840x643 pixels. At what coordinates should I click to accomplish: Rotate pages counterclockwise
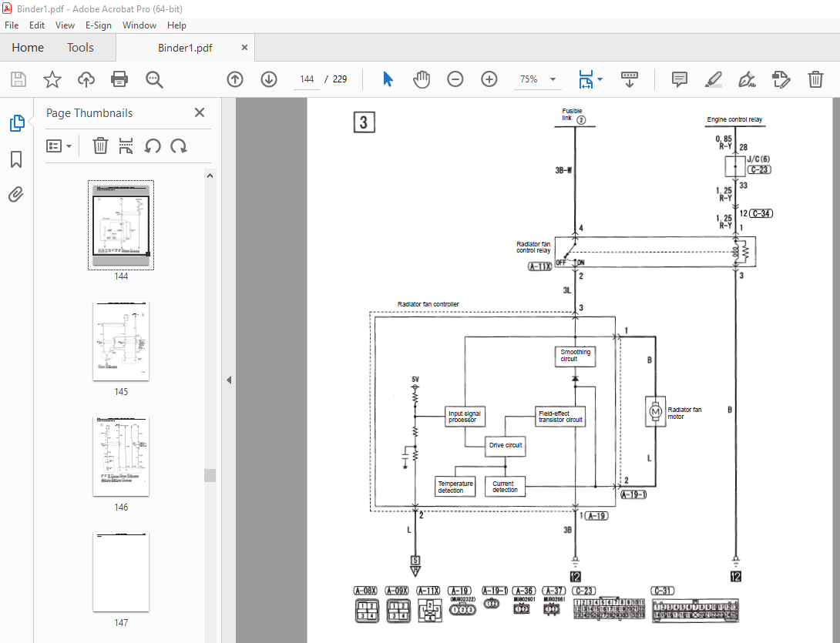click(x=153, y=146)
